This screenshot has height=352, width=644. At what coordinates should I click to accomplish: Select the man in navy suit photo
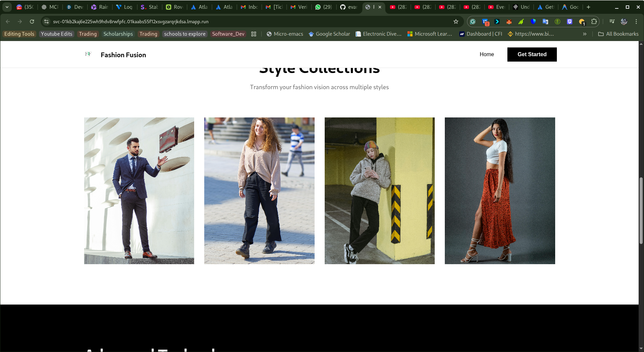pyautogui.click(x=139, y=191)
